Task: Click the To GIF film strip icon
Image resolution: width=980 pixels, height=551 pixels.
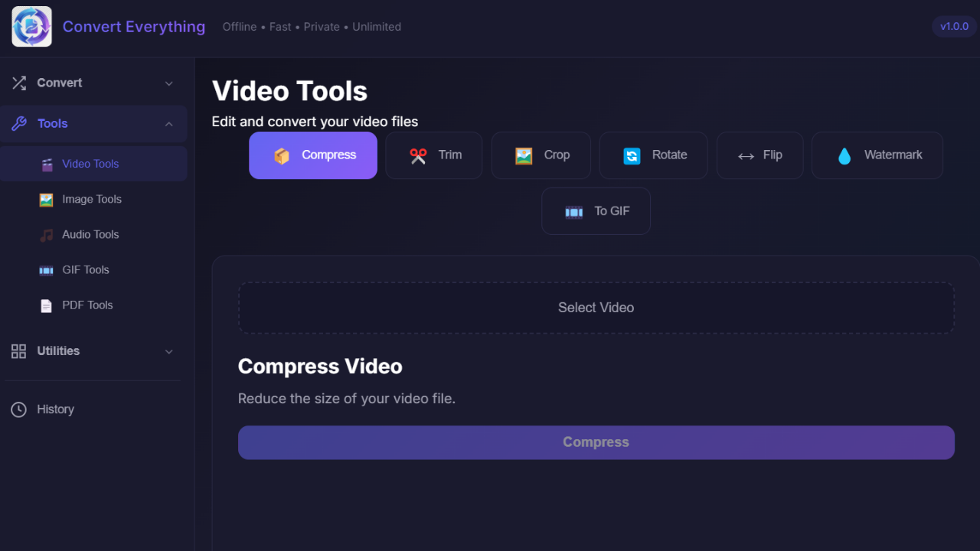Action: [x=573, y=210]
